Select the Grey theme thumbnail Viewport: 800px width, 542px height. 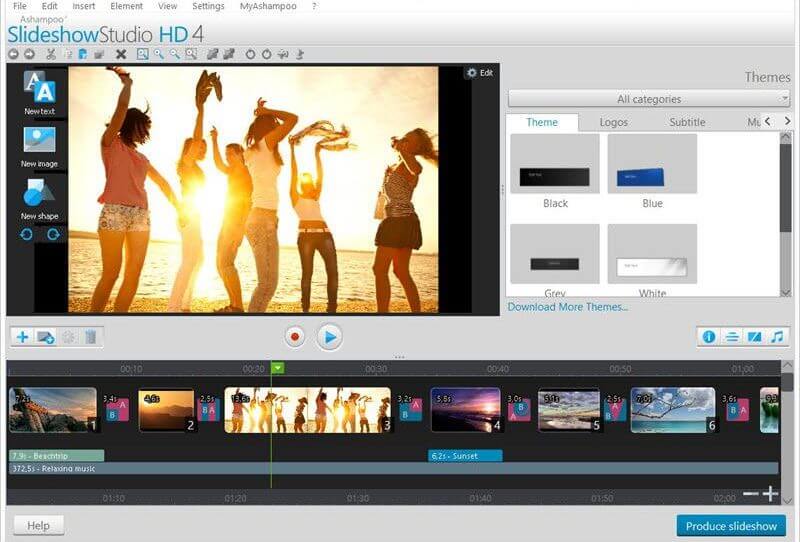555,254
